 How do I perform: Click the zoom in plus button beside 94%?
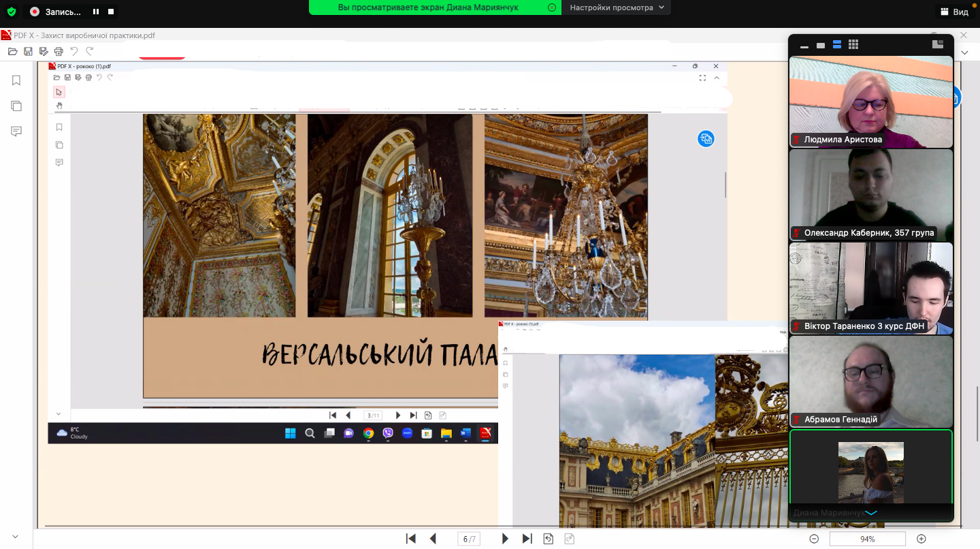(x=921, y=539)
